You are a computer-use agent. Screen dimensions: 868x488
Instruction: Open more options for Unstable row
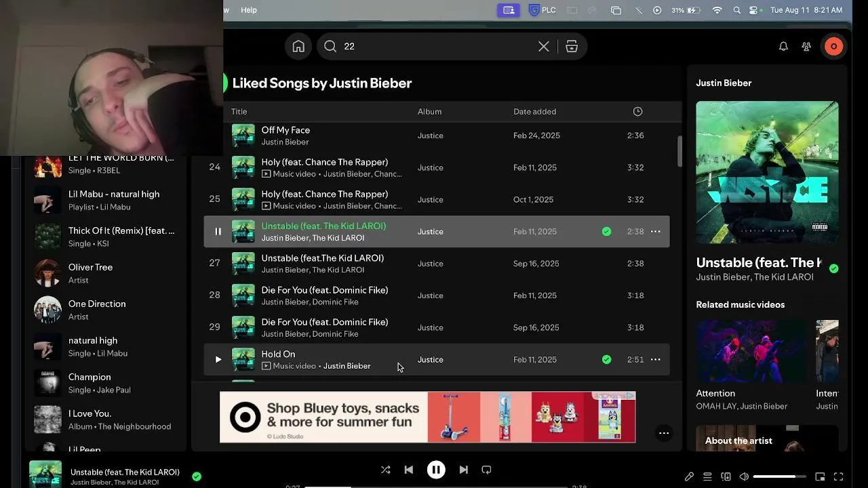[x=655, y=231]
